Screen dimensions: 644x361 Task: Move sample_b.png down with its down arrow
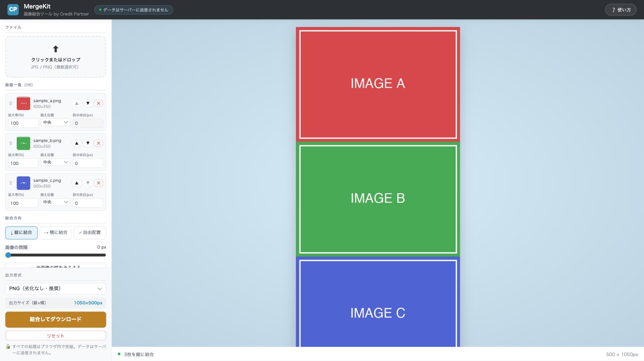[88, 143]
